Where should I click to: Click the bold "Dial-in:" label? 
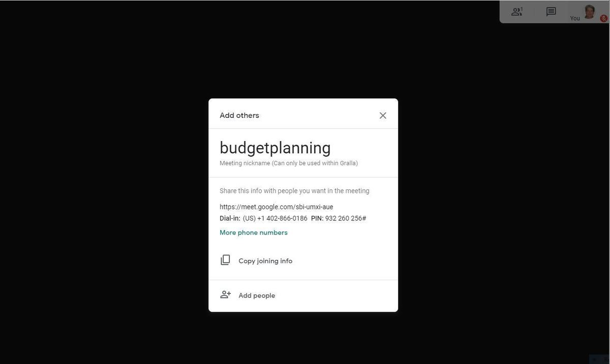pyautogui.click(x=230, y=218)
